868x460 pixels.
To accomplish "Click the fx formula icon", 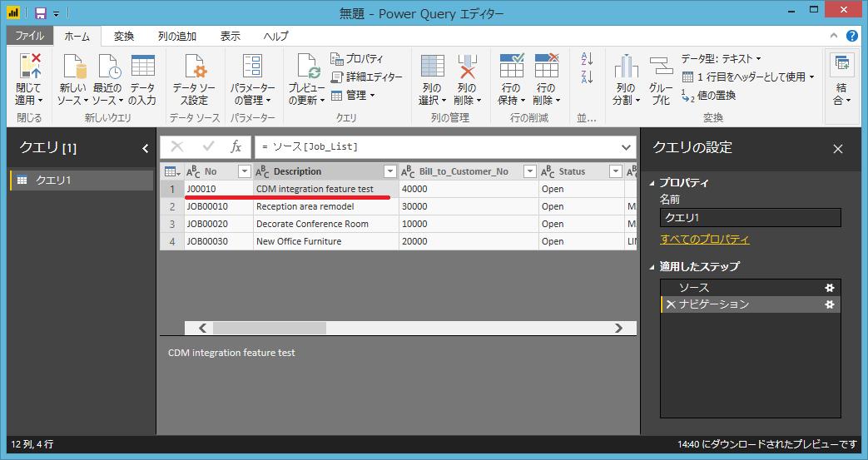I will 236,146.
